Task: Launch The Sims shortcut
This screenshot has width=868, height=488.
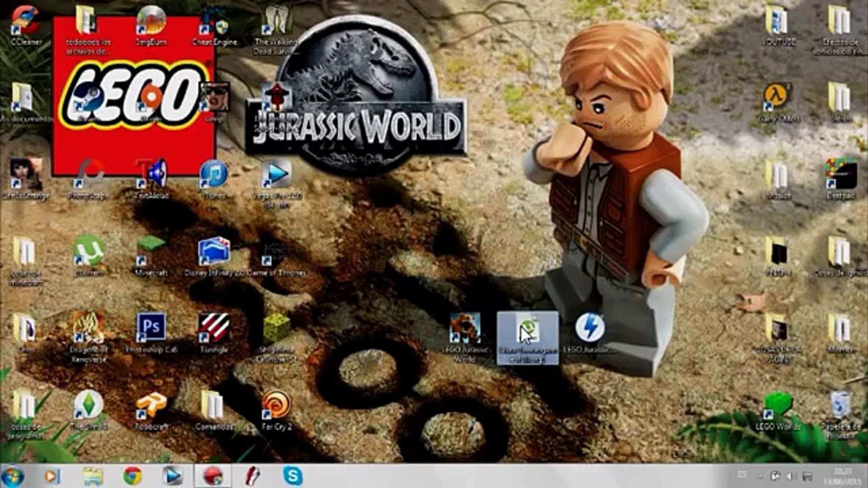Action: 89,409
